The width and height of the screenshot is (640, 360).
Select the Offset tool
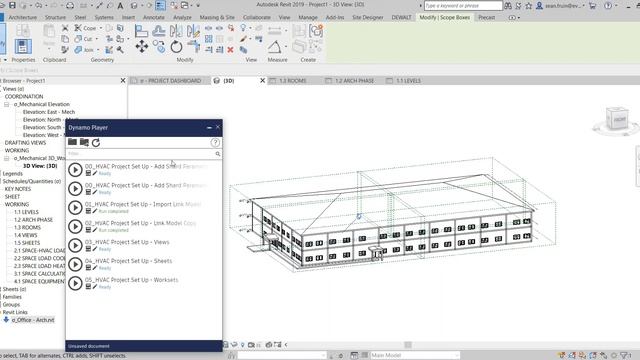159,31
